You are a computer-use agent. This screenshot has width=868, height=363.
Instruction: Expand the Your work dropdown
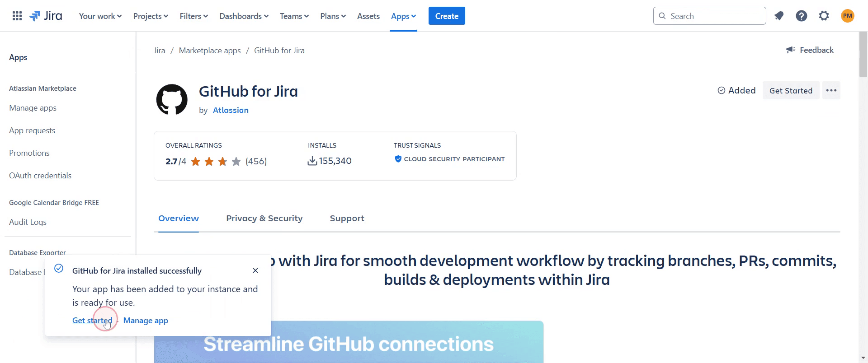(100, 16)
